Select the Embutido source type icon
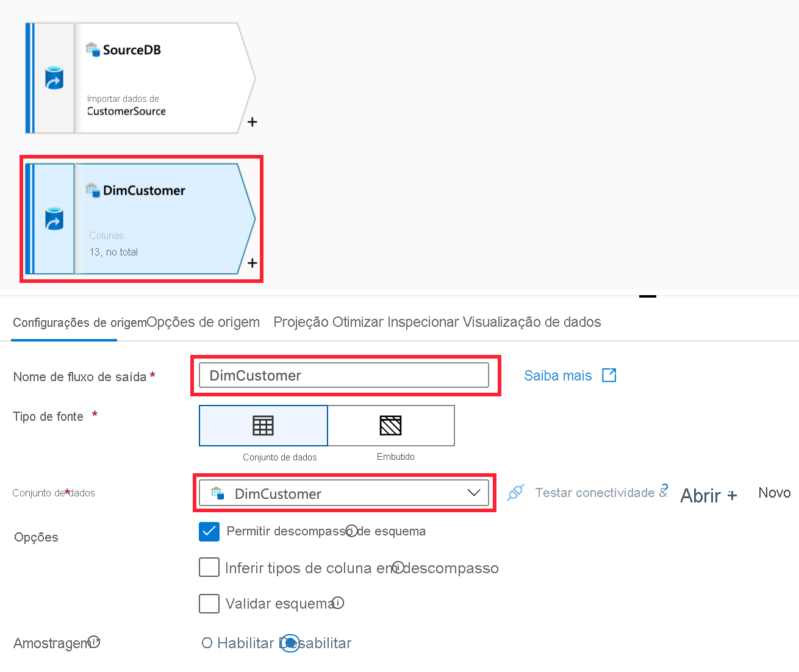 click(x=391, y=425)
